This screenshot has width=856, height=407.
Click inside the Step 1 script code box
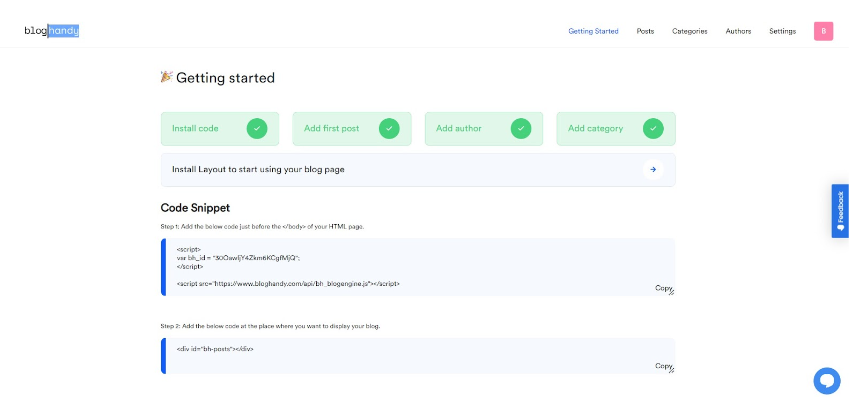[418, 267]
